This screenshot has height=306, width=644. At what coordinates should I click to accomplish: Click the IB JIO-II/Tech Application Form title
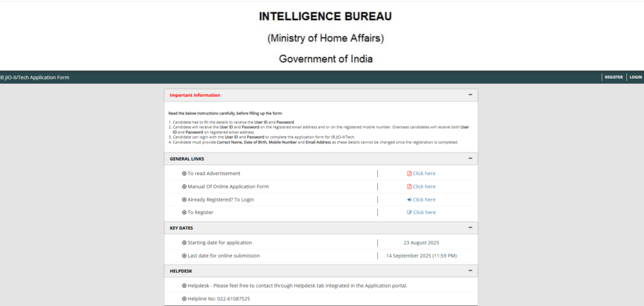35,77
